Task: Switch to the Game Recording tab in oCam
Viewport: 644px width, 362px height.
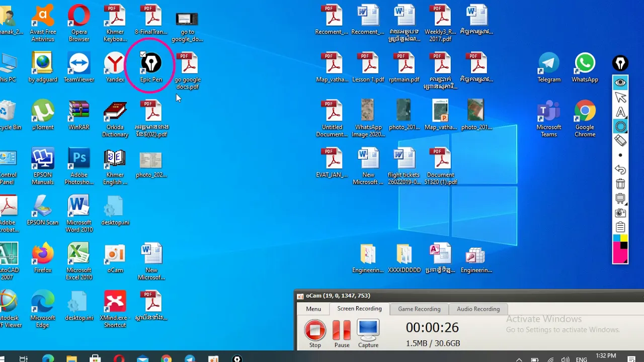Action: coord(419,309)
